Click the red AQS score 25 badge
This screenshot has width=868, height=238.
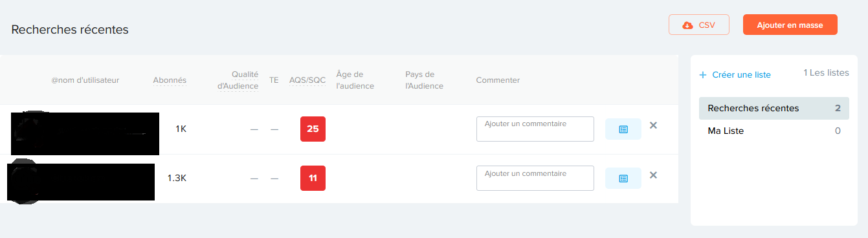pyautogui.click(x=313, y=129)
